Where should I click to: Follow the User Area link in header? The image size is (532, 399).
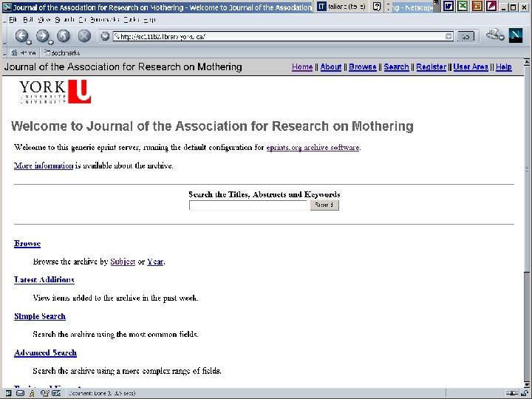(x=471, y=66)
